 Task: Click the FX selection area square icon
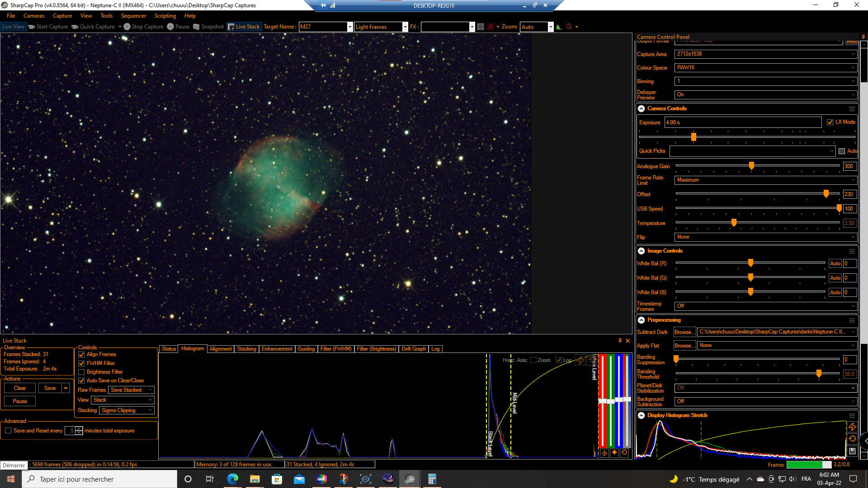click(x=481, y=27)
